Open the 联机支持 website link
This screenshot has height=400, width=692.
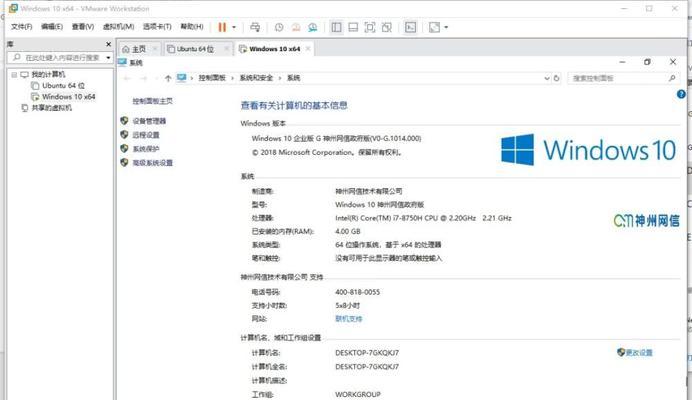(x=349, y=319)
